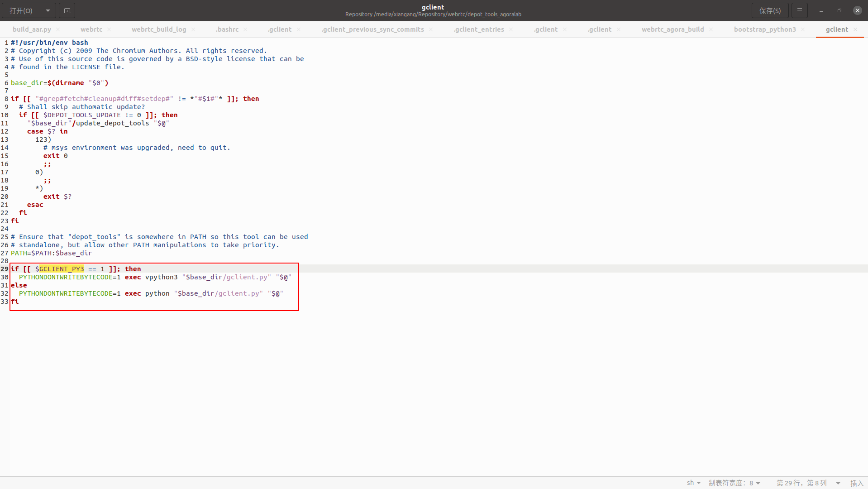Expand the recent files dropdown arrow
The height and width of the screenshot is (489, 868).
[x=48, y=10]
